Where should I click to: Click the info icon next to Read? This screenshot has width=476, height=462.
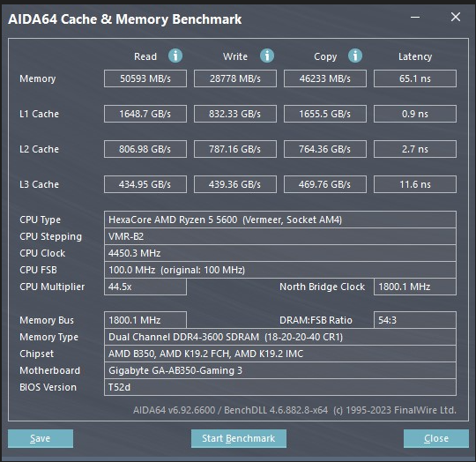tap(175, 56)
